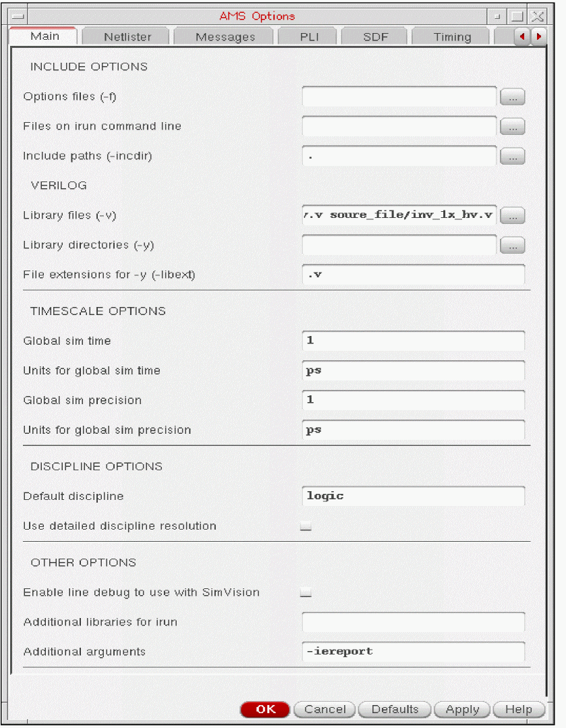Open the window menu in title bar
This screenshot has height=728, width=566.
18,16
